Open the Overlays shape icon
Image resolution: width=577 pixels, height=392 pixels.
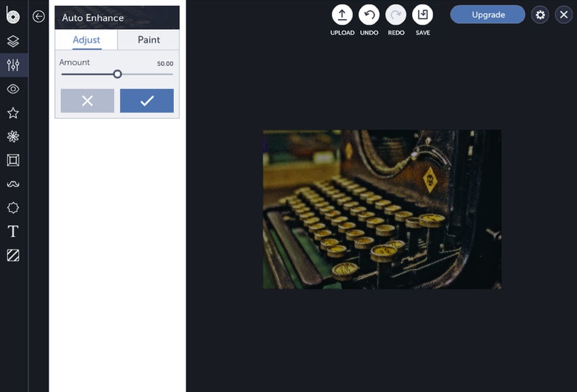click(x=14, y=208)
